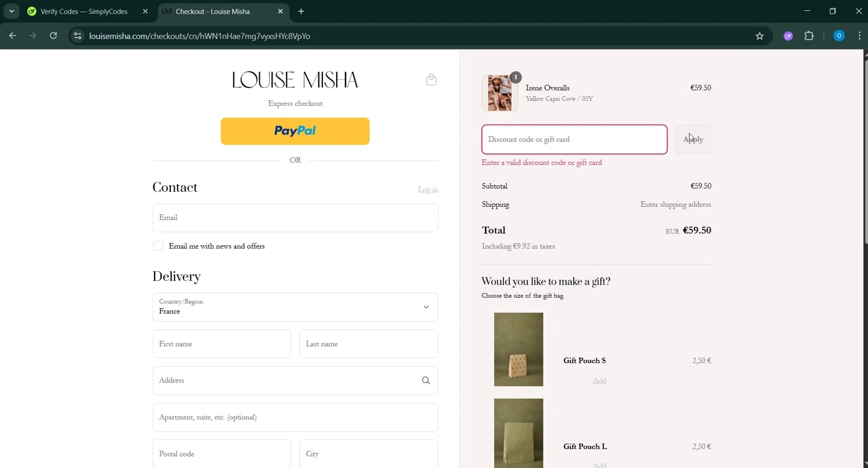Click the page vertical scrollbar
The height and width of the screenshot is (468, 868).
865,151
